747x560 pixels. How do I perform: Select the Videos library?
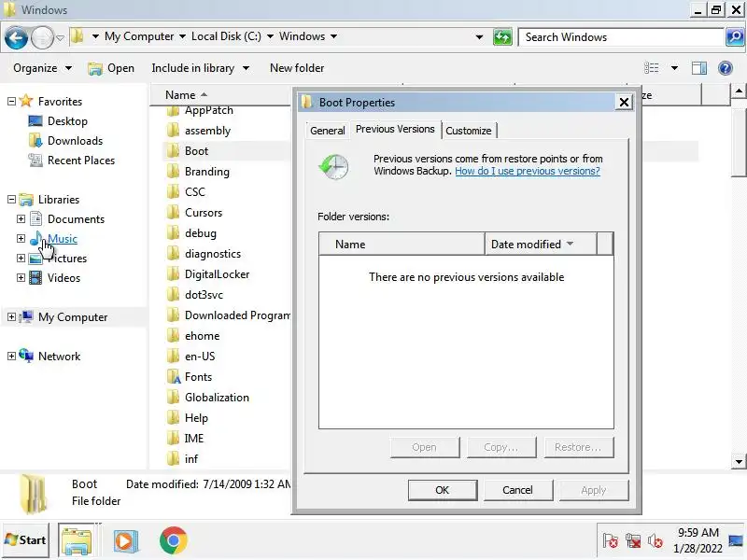pyautogui.click(x=63, y=277)
